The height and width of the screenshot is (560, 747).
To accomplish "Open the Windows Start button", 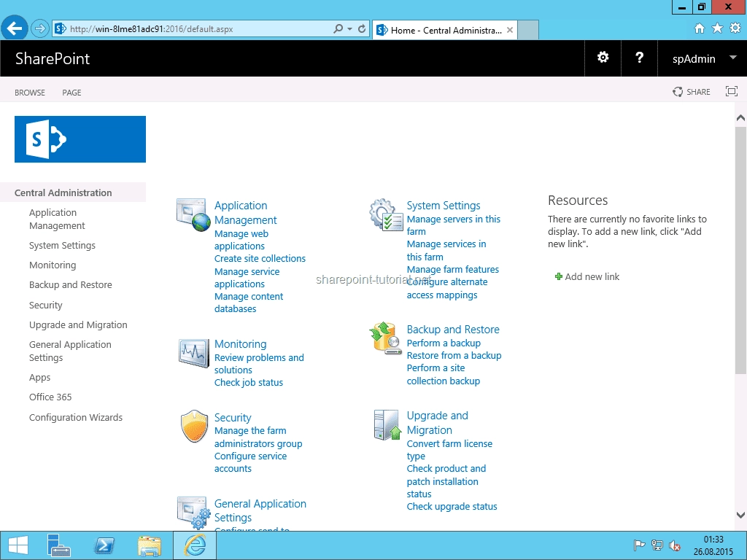I will click(18, 545).
